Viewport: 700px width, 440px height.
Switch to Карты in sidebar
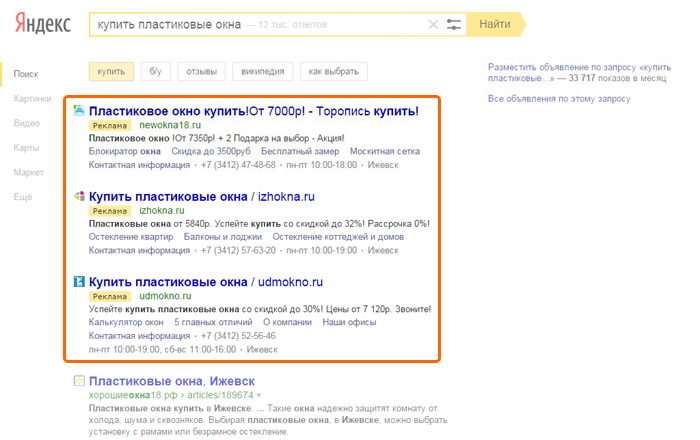(26, 148)
